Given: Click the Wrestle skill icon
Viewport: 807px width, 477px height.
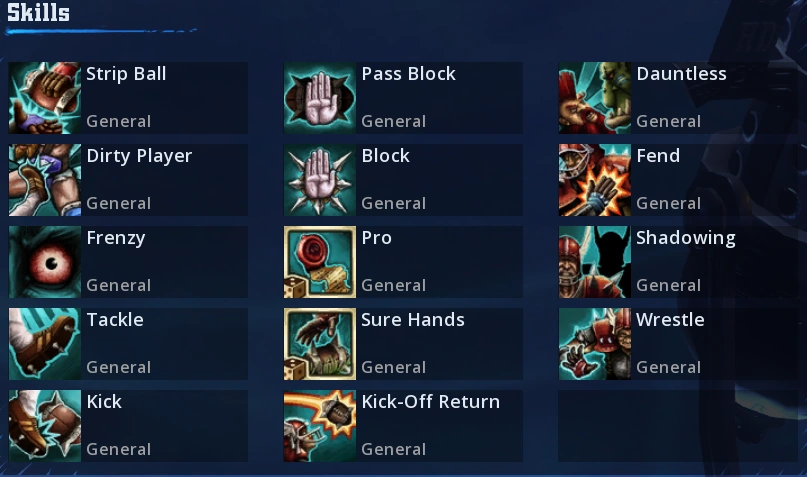Looking at the screenshot, I should (594, 344).
